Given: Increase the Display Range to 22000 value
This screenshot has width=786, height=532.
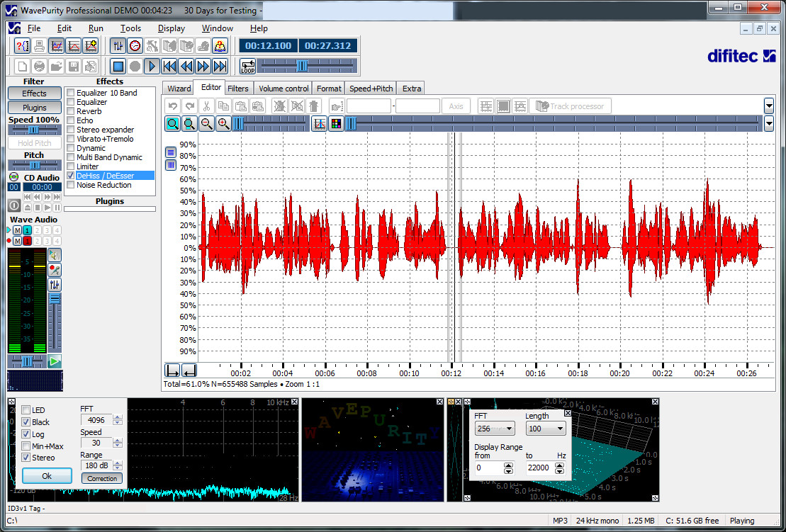Looking at the screenshot, I should tap(560, 465).
